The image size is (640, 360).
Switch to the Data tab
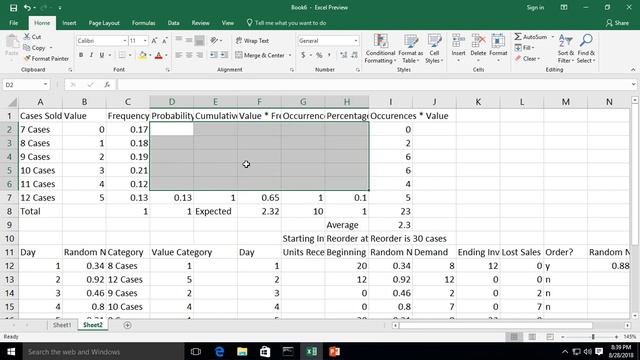click(x=173, y=23)
